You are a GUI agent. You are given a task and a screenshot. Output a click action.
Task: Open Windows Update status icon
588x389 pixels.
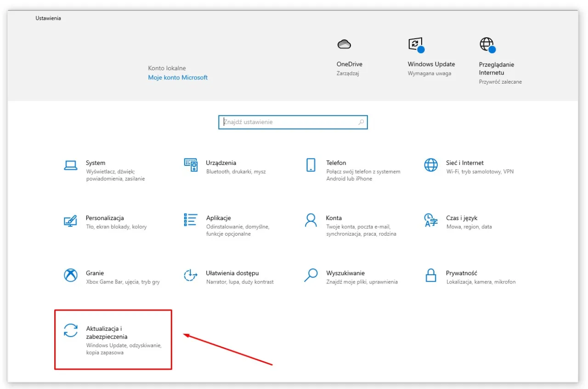point(414,44)
